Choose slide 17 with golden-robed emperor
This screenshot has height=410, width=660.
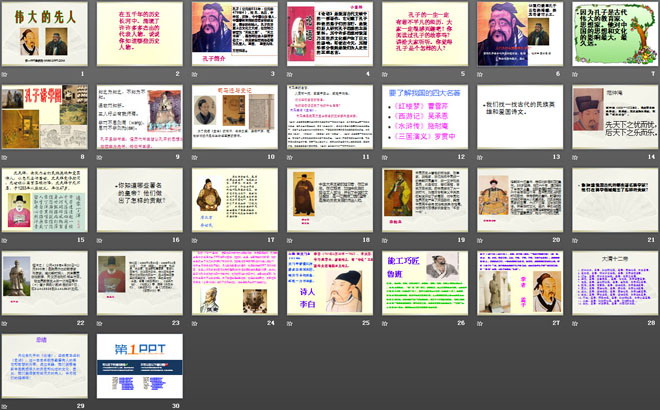(235, 200)
